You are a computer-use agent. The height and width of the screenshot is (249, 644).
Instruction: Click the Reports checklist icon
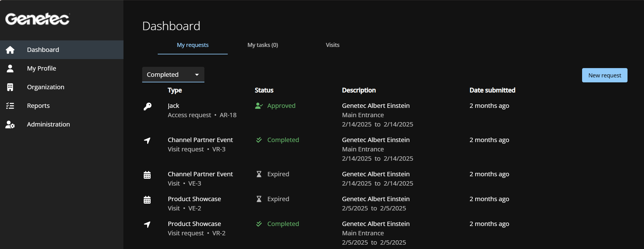(x=10, y=106)
